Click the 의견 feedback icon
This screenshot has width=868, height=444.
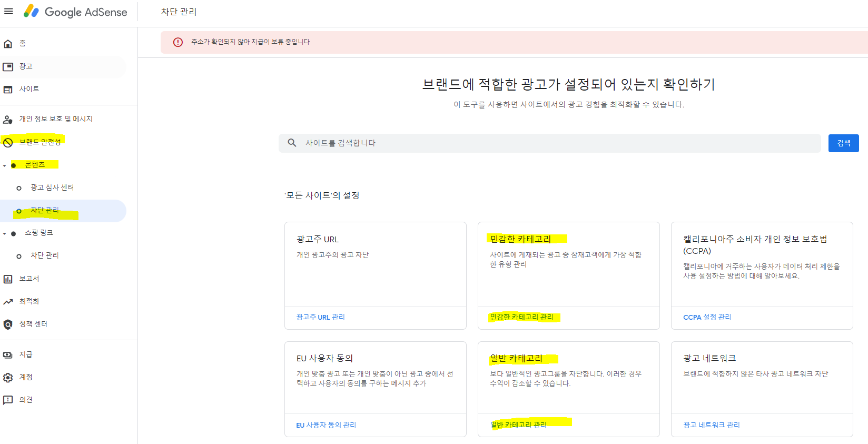click(8, 400)
